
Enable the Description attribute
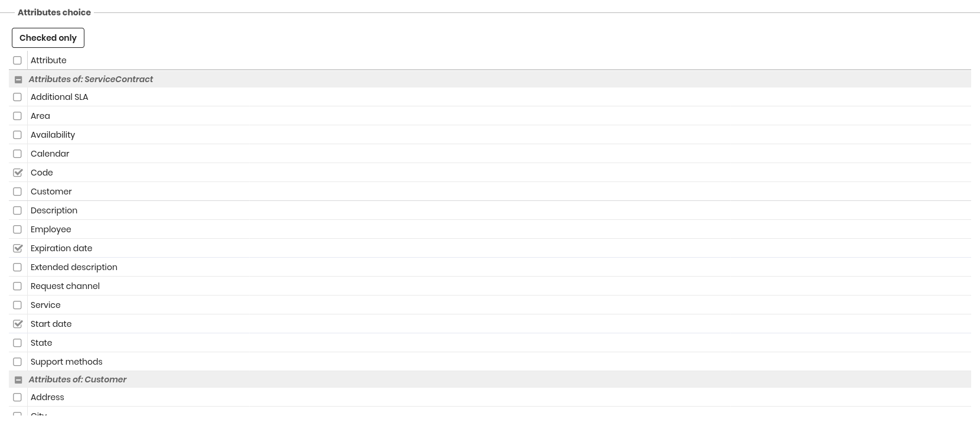[x=18, y=210]
